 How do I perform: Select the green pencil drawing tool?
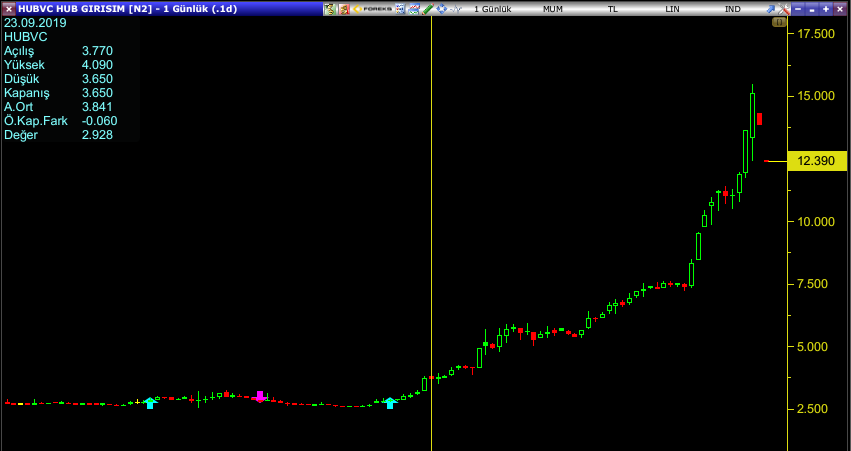428,9
